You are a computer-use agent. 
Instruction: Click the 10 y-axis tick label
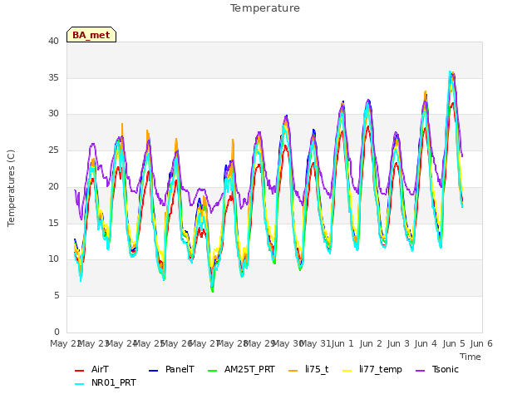[53, 259]
